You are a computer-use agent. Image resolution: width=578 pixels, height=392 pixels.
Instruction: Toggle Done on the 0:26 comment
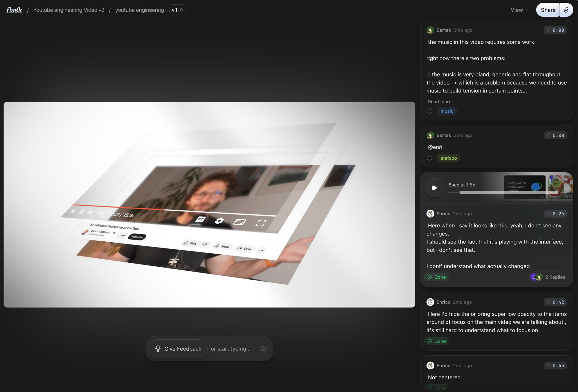(x=437, y=277)
